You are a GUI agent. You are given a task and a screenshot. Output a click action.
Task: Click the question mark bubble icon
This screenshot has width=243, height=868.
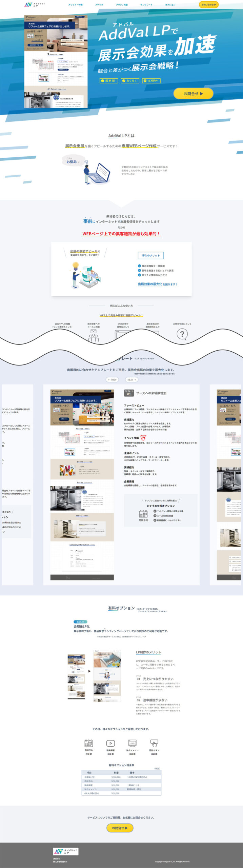pyautogui.click(x=182, y=335)
